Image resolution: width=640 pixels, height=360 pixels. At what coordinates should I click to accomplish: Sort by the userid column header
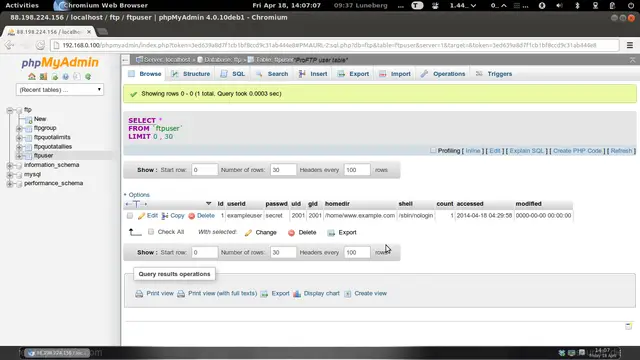pos(236,204)
